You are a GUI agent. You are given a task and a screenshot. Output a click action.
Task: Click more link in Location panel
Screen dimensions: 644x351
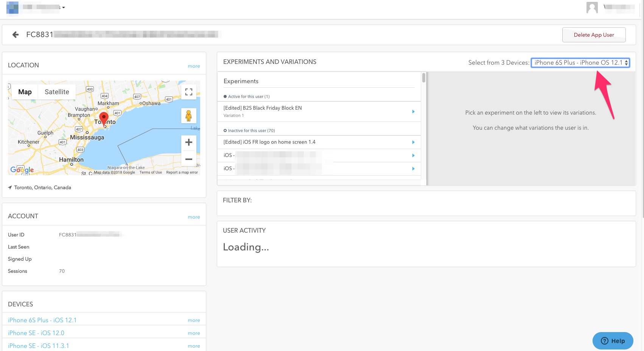(194, 66)
